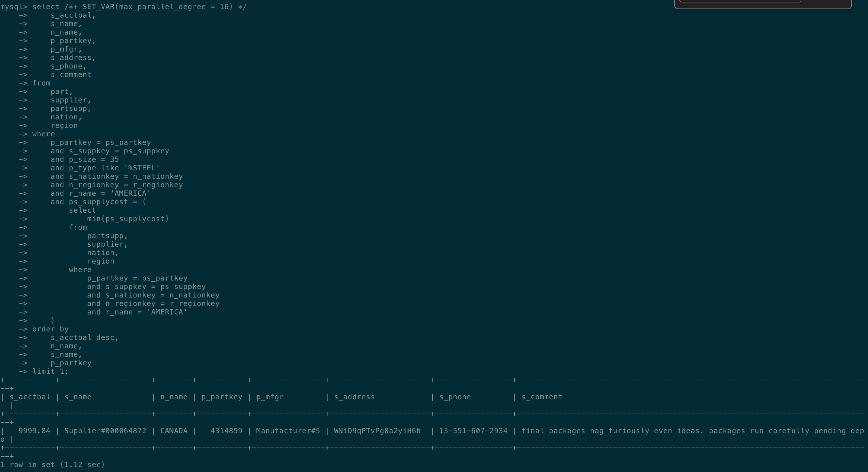Click the CANADA value in the result row
Image resolution: width=868 pixels, height=472 pixels.
click(173, 431)
